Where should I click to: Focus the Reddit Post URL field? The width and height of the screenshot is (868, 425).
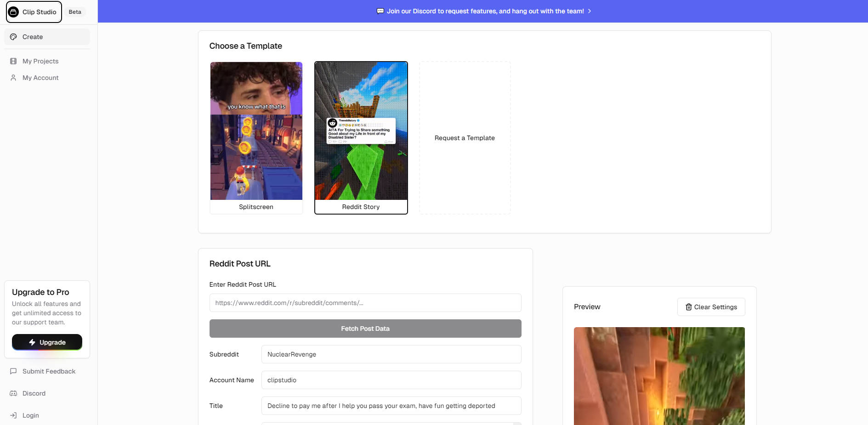365,303
